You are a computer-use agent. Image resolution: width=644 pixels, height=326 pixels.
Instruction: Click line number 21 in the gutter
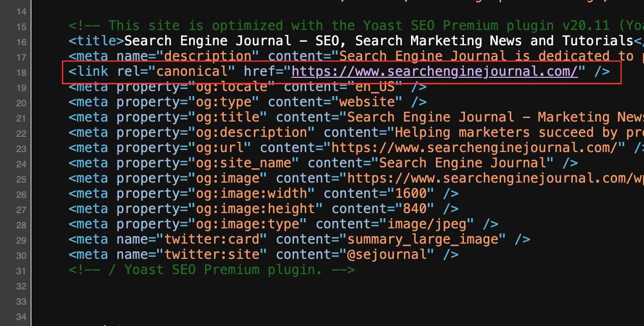[21, 117]
